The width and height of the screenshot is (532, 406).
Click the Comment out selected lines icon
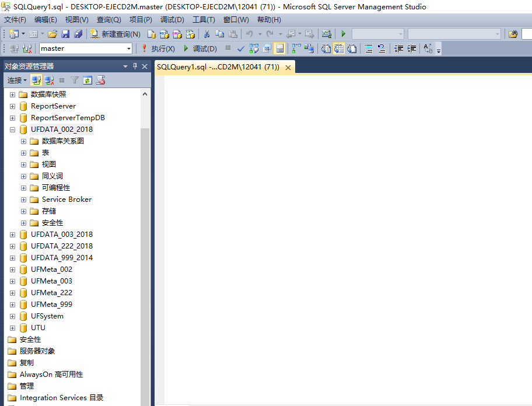(x=369, y=48)
